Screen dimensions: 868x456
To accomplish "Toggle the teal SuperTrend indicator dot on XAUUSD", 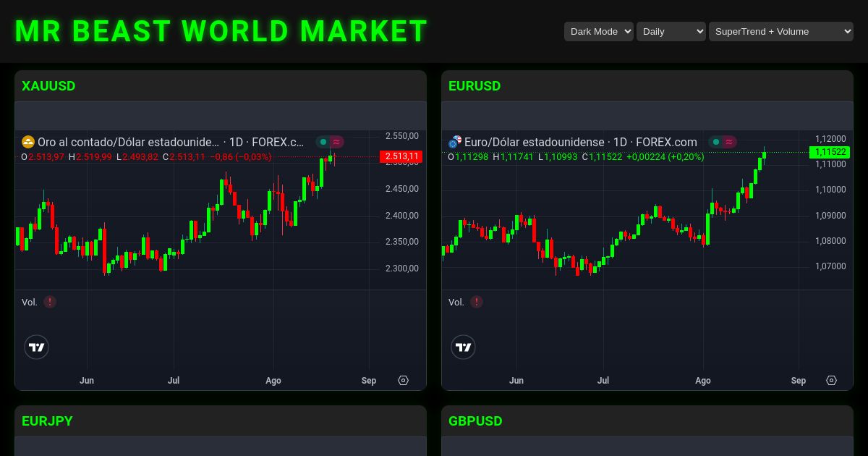I will tap(323, 142).
